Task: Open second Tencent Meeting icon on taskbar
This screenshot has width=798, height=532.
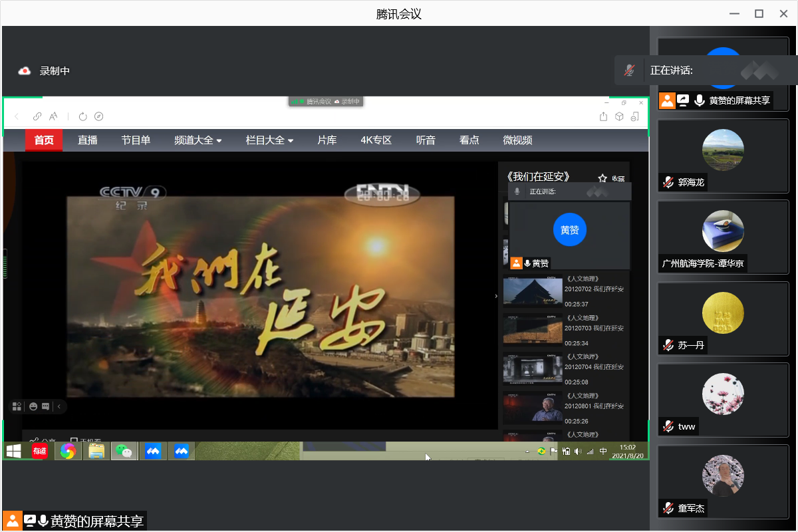Action: coord(182,451)
